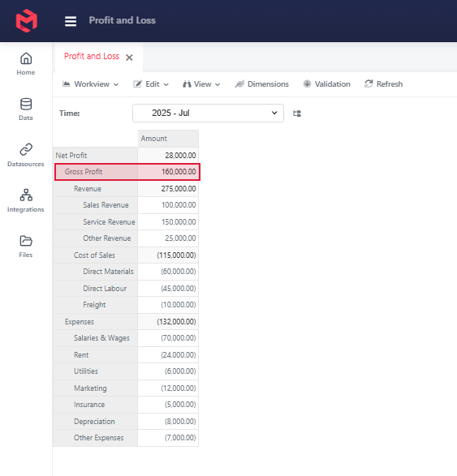Click the 275,000.00 Revenue cell
The image size is (457, 476).
click(x=168, y=189)
